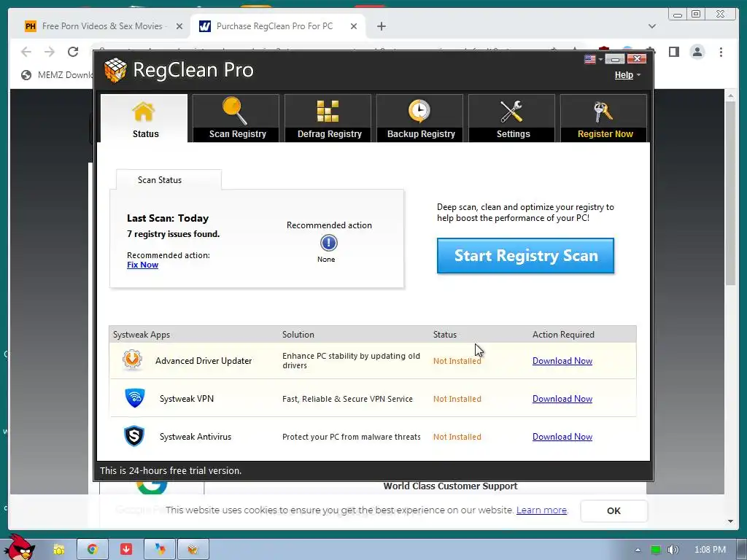
Task: Click the Start Registry Scan button
Action: 525,256
